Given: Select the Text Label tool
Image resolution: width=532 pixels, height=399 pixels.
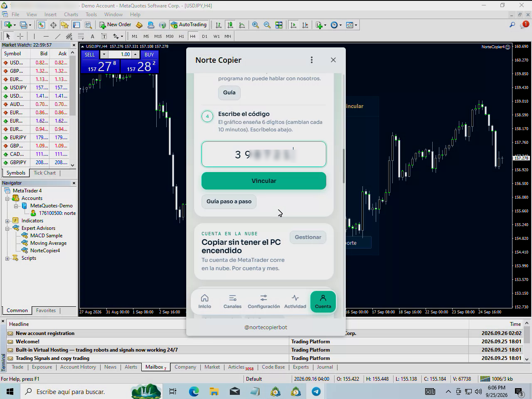Looking at the screenshot, I should [104, 36].
